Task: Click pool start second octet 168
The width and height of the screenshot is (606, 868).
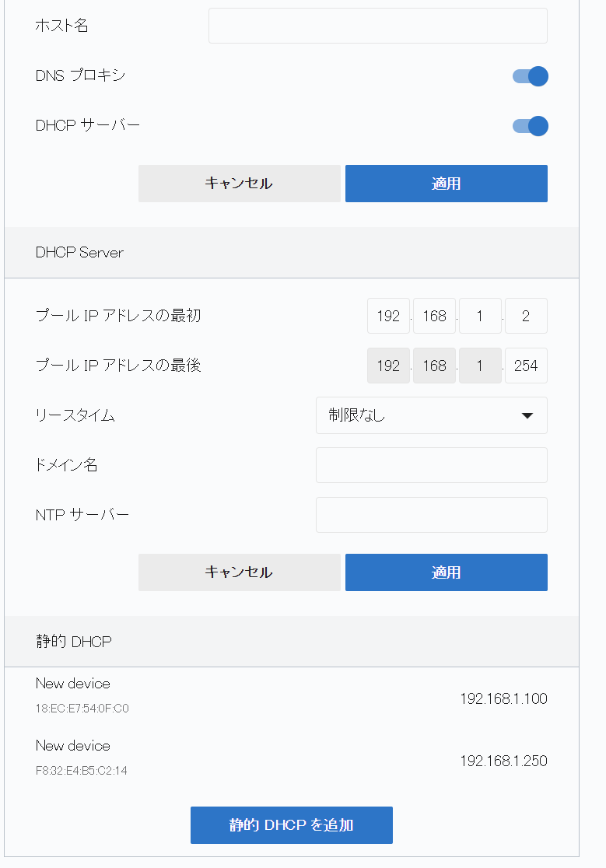Action: [434, 316]
